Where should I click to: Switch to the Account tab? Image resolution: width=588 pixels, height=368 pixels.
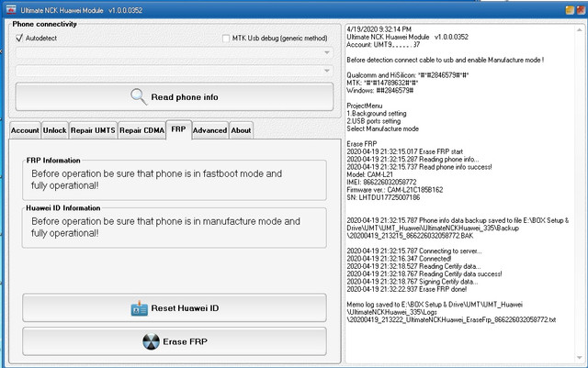(x=25, y=130)
